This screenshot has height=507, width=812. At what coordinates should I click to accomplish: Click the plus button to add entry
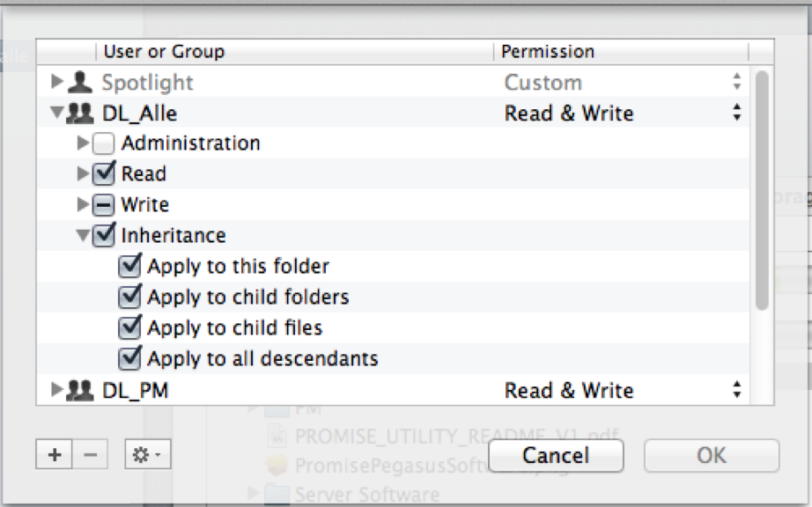click(x=55, y=455)
